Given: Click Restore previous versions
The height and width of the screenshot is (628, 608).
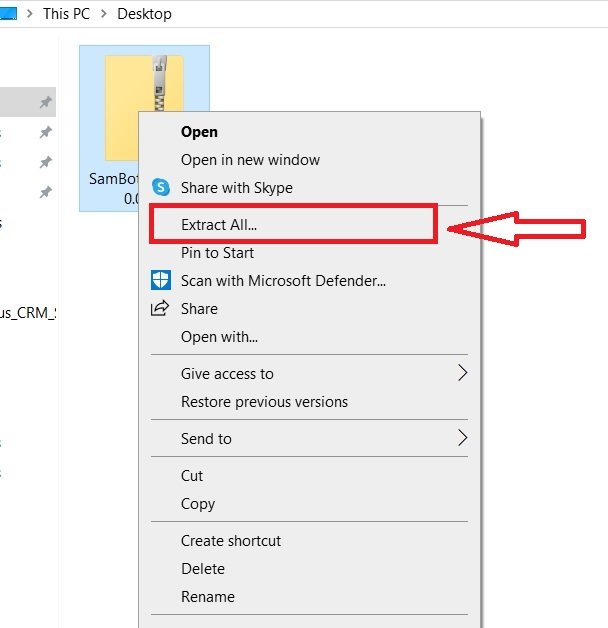Looking at the screenshot, I should click(x=264, y=401).
